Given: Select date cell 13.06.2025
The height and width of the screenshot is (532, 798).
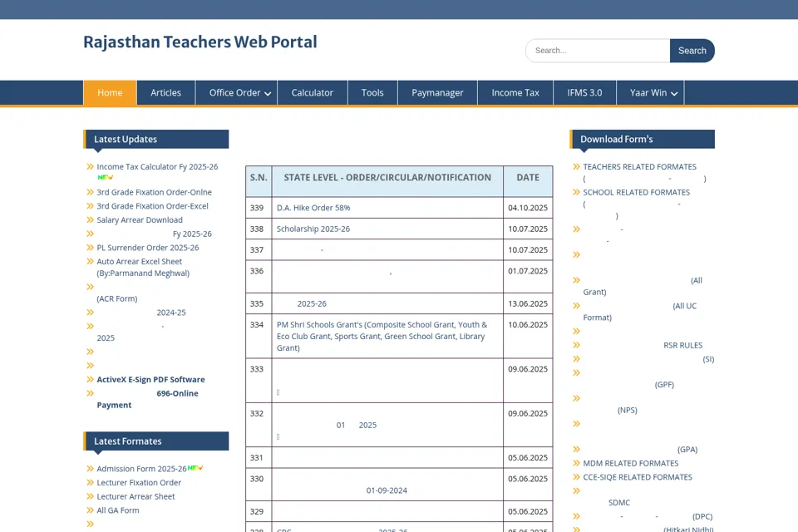Looking at the screenshot, I should pos(528,303).
